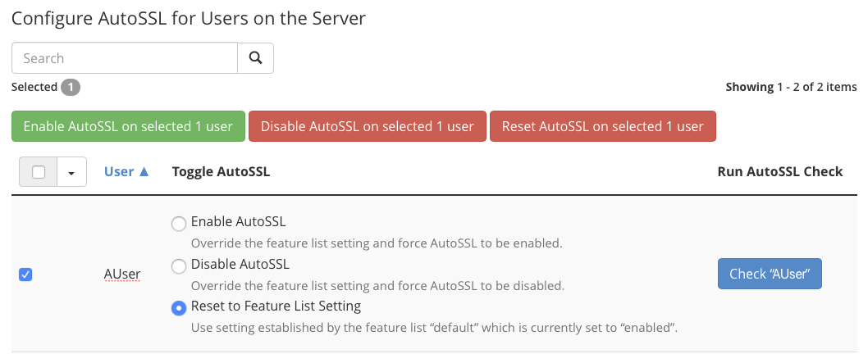Click the Configure AutoSSL page heading
The height and width of the screenshot is (354, 868).
[189, 19]
